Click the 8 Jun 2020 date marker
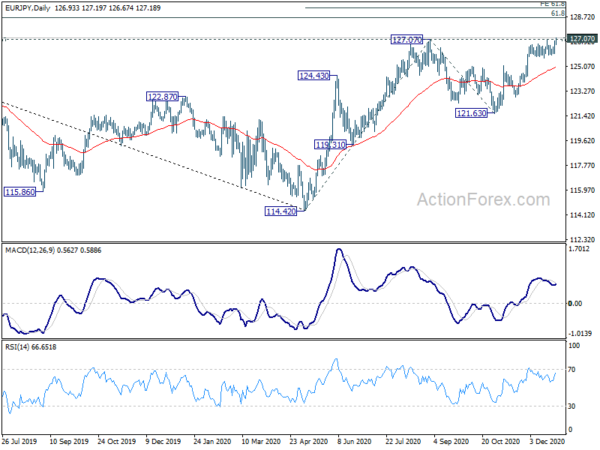Screen dimensions: 600x450 [x=354, y=441]
